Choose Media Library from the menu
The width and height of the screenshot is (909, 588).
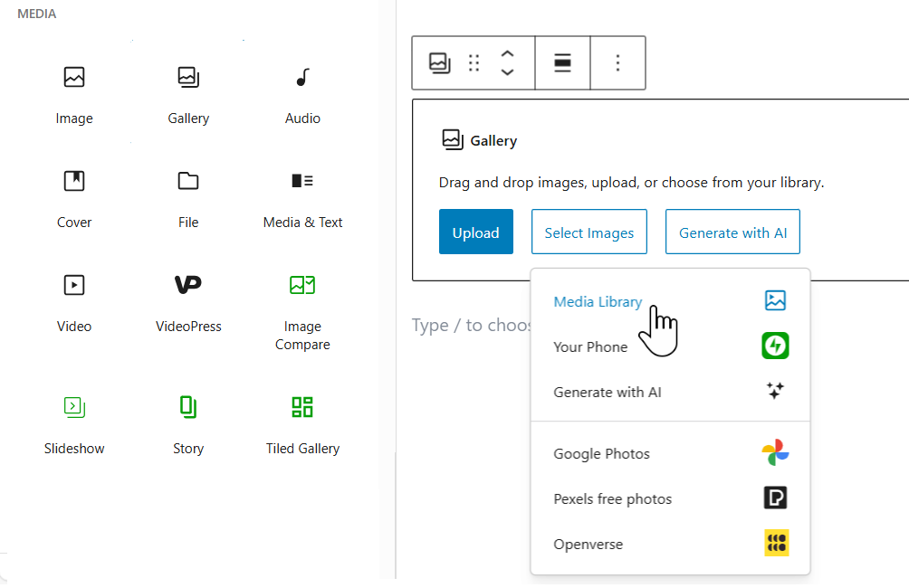coord(598,302)
